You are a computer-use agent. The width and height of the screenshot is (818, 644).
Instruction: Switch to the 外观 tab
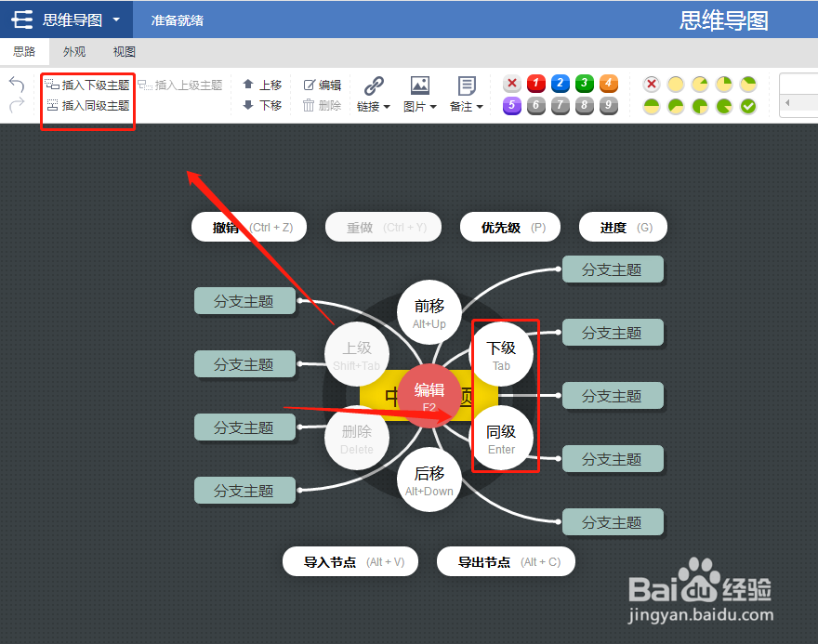pyautogui.click(x=73, y=51)
